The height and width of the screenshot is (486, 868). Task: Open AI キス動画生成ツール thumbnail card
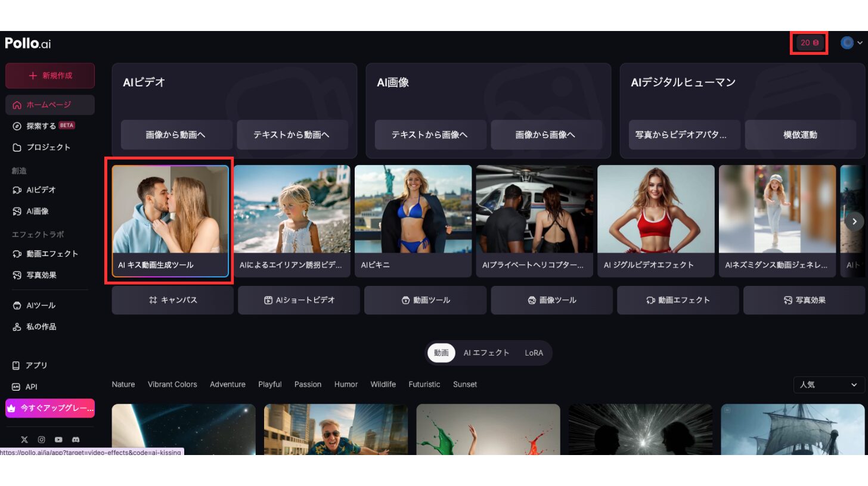[x=170, y=221]
